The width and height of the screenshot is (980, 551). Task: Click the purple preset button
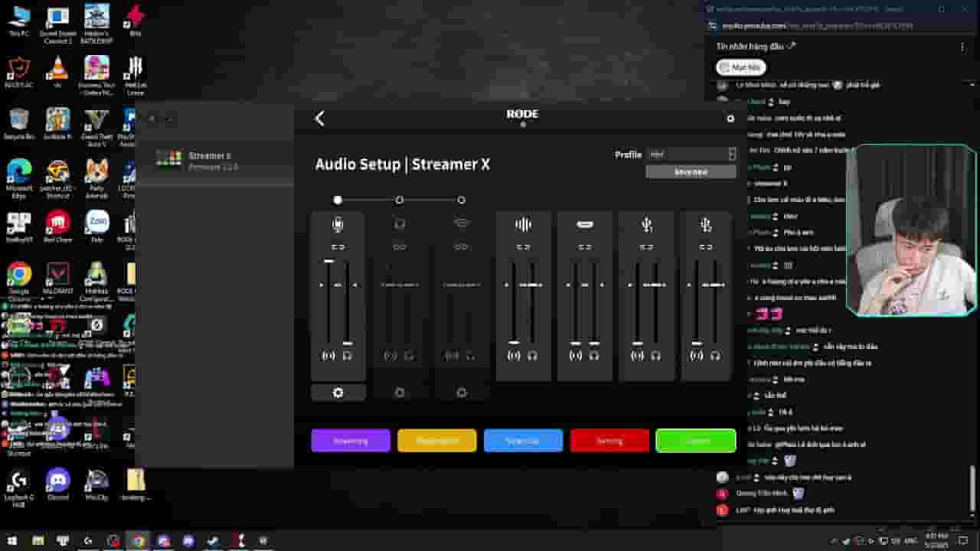click(x=351, y=441)
